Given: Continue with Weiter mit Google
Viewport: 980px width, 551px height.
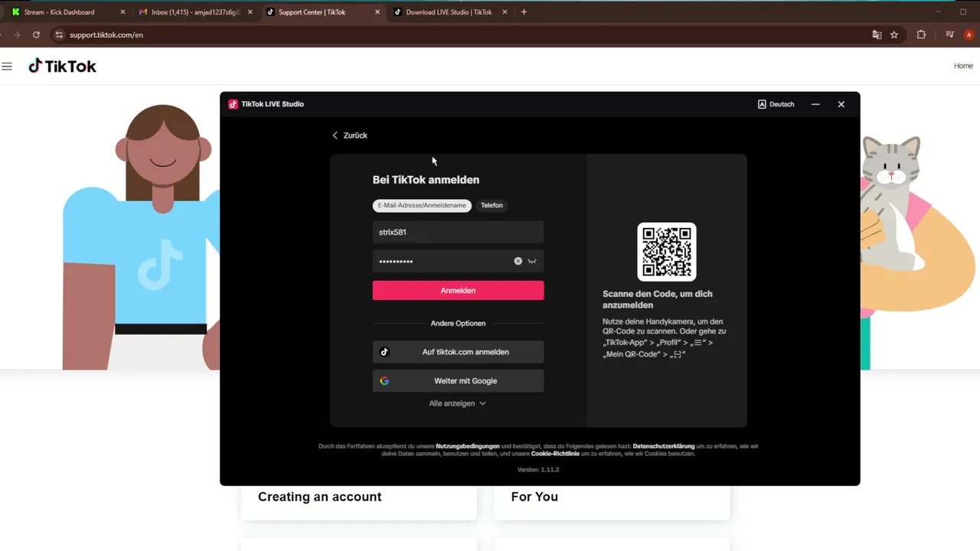Looking at the screenshot, I should point(458,380).
